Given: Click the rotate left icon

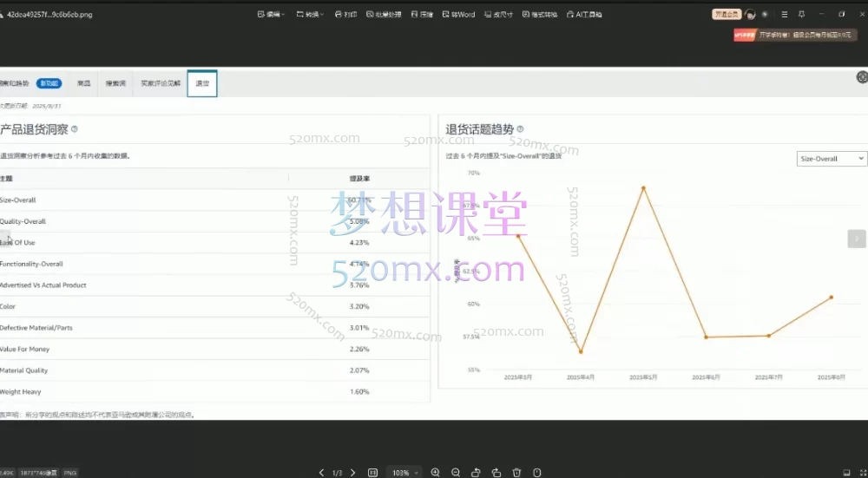Looking at the screenshot, I should click(476, 473).
